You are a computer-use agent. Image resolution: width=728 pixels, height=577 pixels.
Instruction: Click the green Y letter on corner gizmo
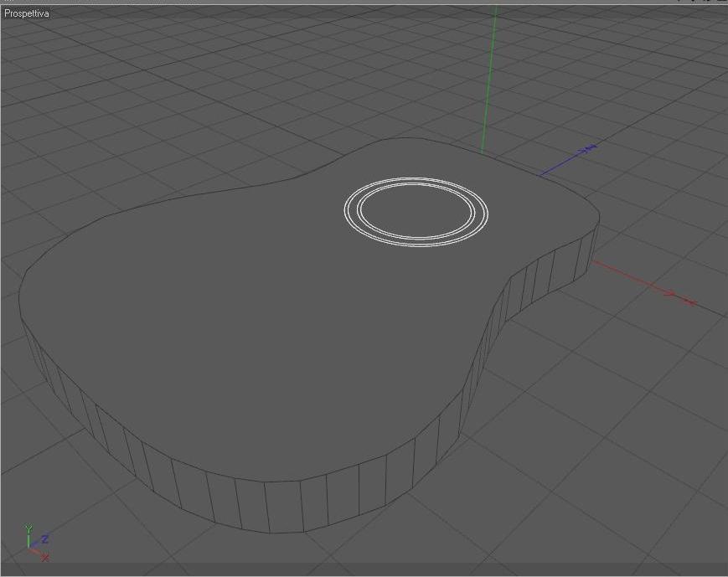coord(28,528)
